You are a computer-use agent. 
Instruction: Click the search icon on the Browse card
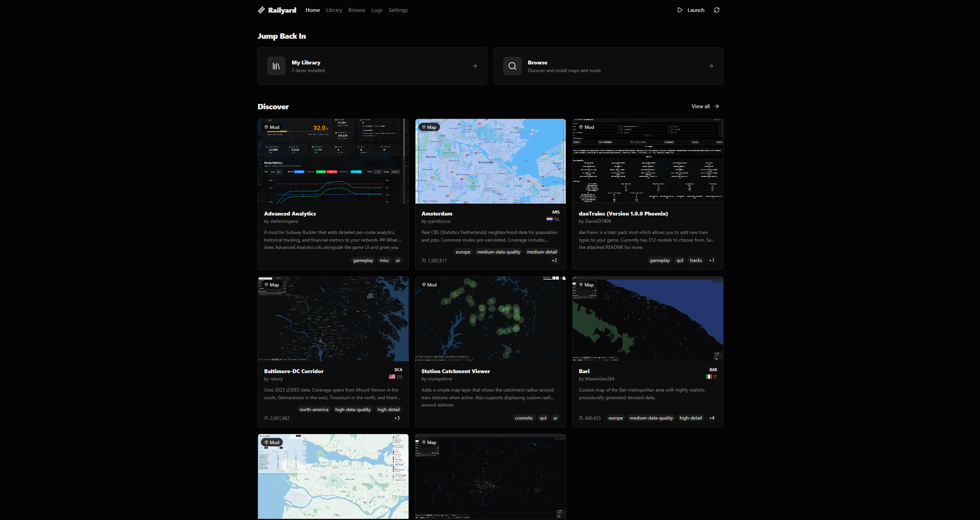click(512, 66)
